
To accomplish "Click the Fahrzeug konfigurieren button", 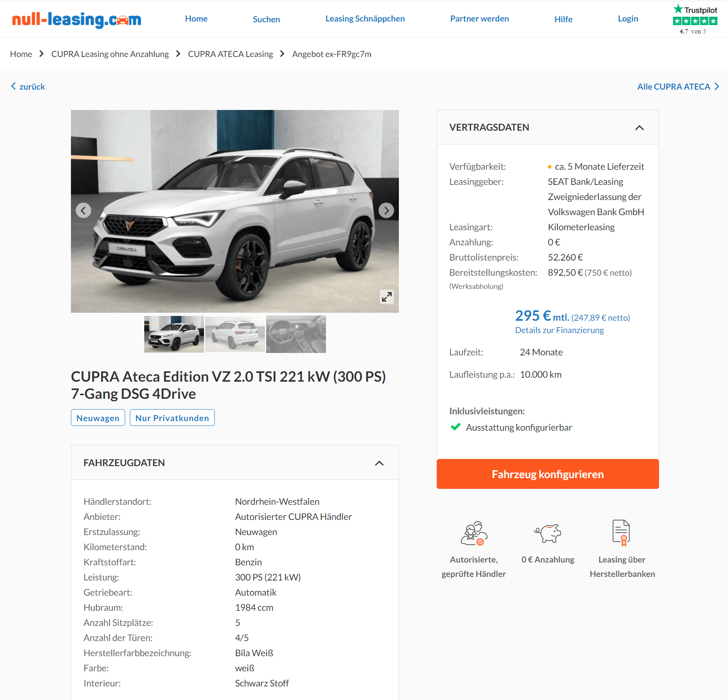I will click(x=547, y=474).
